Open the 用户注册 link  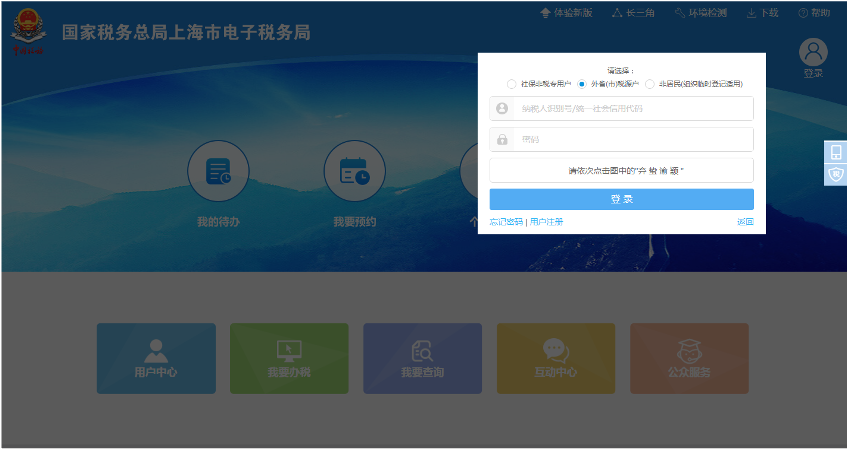547,222
